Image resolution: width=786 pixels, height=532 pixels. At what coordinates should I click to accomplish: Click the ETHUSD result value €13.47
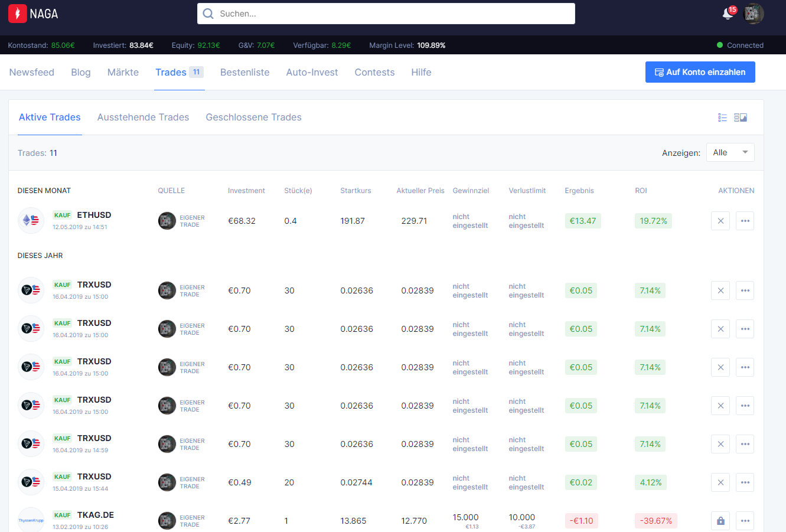pos(583,221)
